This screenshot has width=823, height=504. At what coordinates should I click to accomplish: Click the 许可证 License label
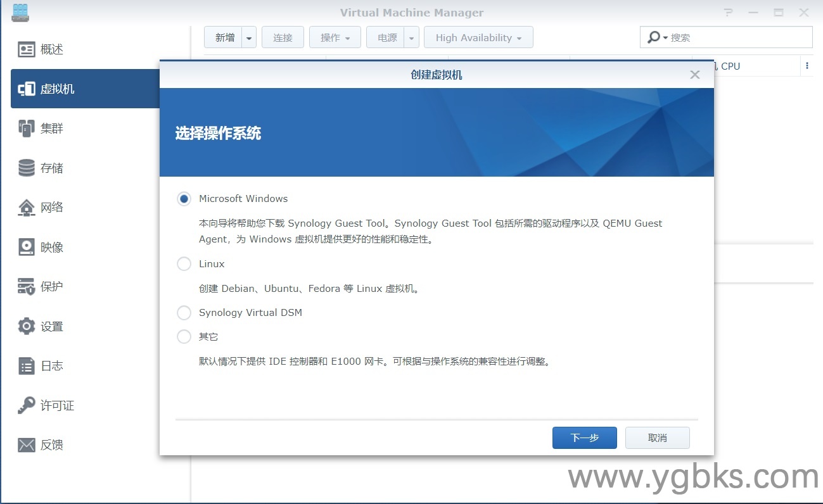point(58,406)
